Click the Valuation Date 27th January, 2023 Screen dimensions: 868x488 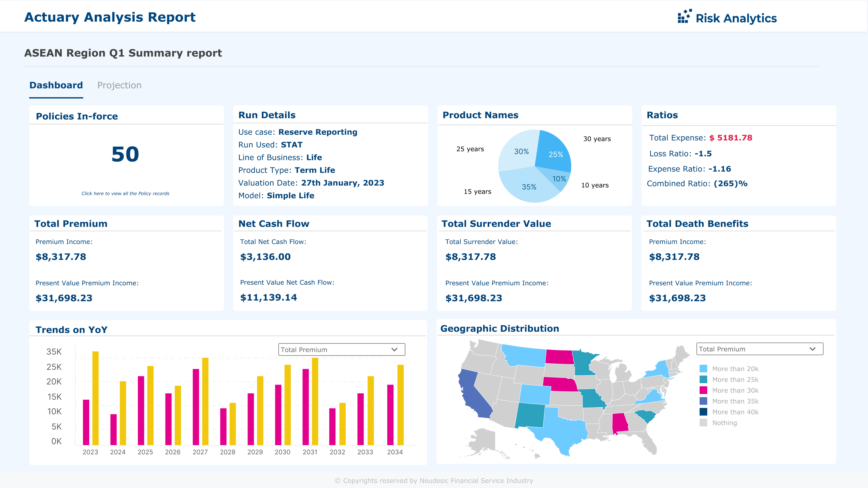342,183
